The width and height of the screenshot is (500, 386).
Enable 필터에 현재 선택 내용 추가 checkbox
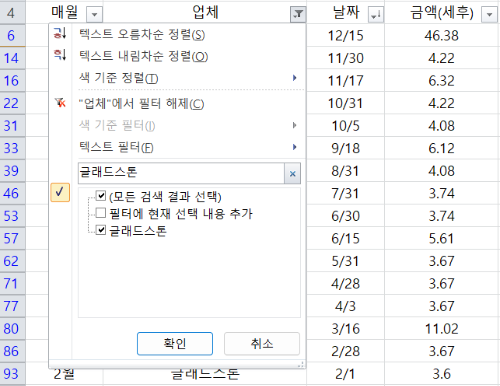click(x=101, y=213)
